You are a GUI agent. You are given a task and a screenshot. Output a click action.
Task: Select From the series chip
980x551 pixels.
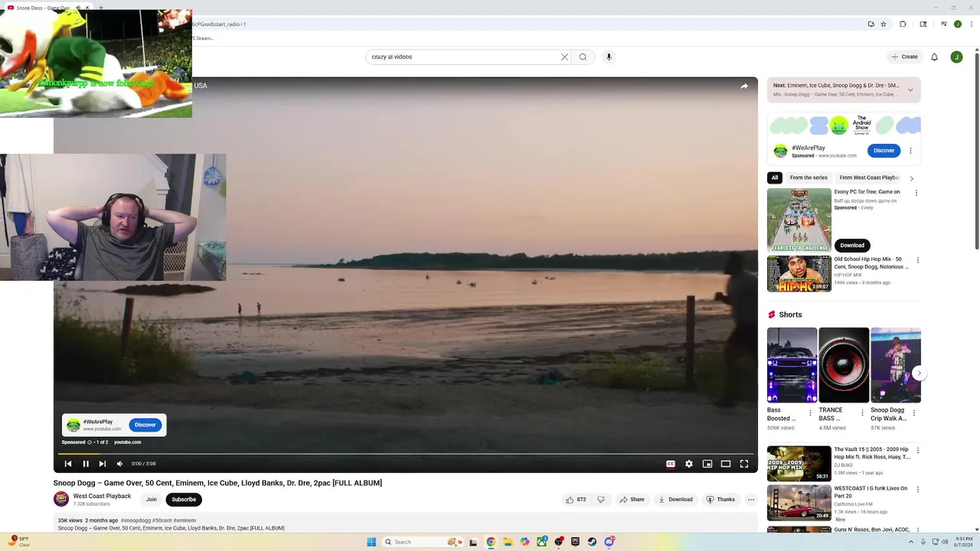click(x=808, y=178)
